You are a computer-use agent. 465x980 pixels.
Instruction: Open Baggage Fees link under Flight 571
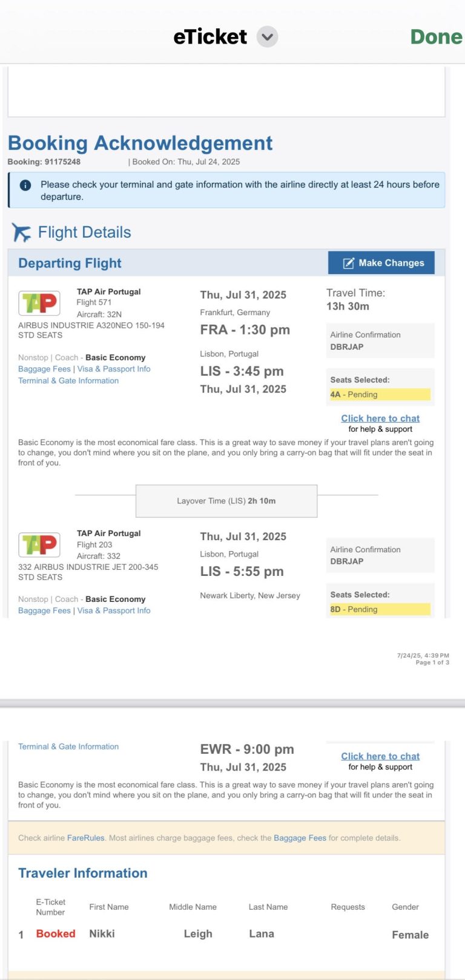[44, 369]
